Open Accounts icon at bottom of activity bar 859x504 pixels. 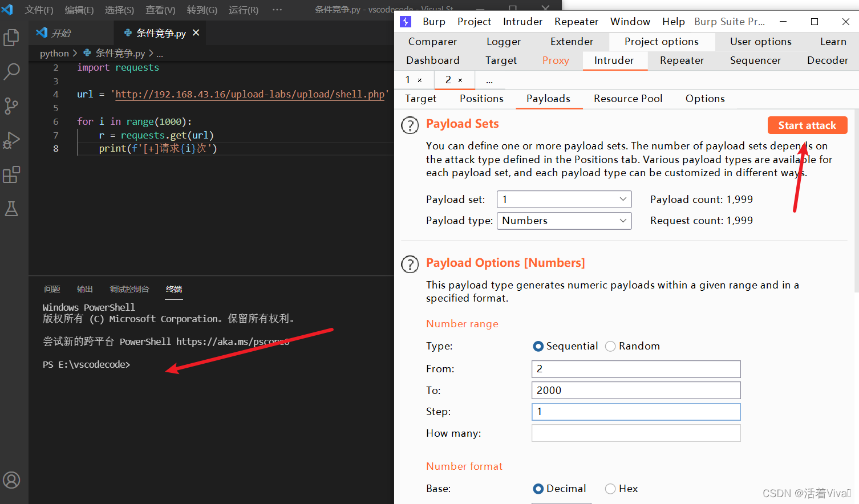[x=11, y=480]
